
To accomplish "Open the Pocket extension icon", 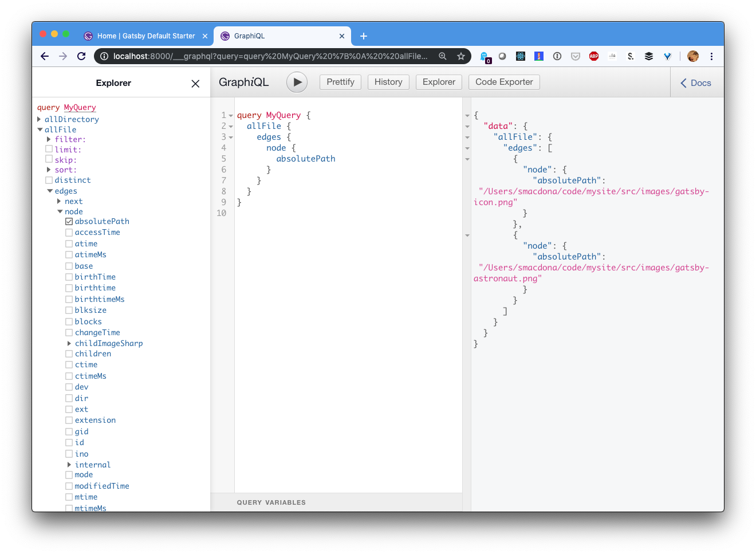I will pyautogui.click(x=576, y=56).
